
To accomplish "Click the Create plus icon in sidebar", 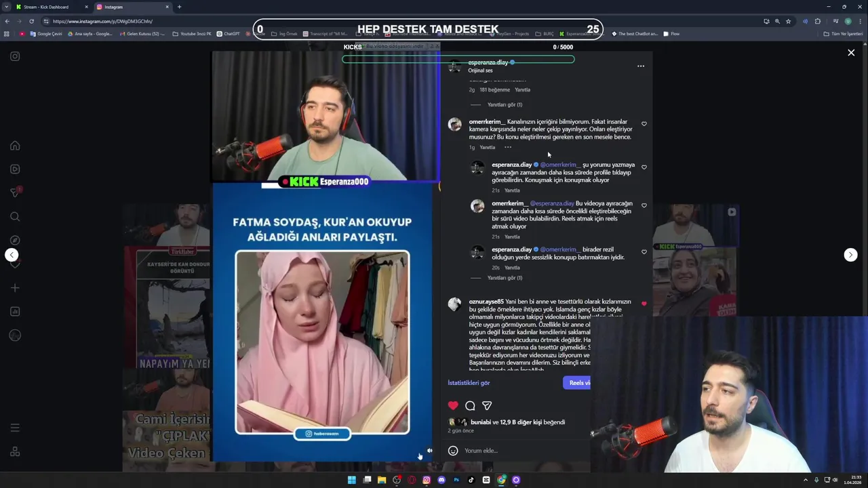I will (x=15, y=288).
